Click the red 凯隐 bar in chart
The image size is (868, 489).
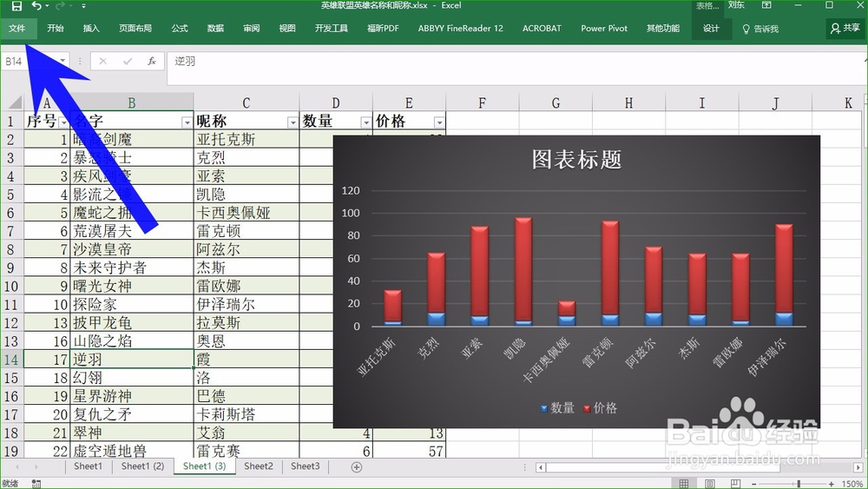[523, 269]
